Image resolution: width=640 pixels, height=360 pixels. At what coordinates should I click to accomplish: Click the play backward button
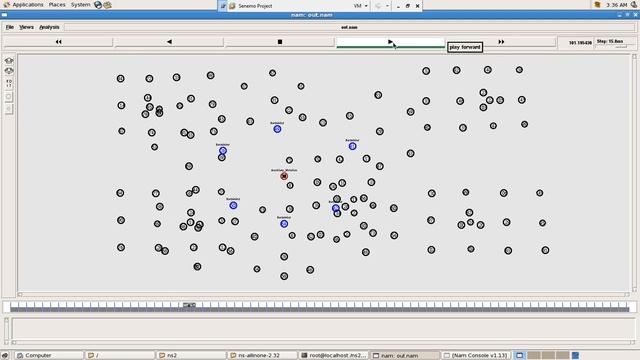[169, 42]
